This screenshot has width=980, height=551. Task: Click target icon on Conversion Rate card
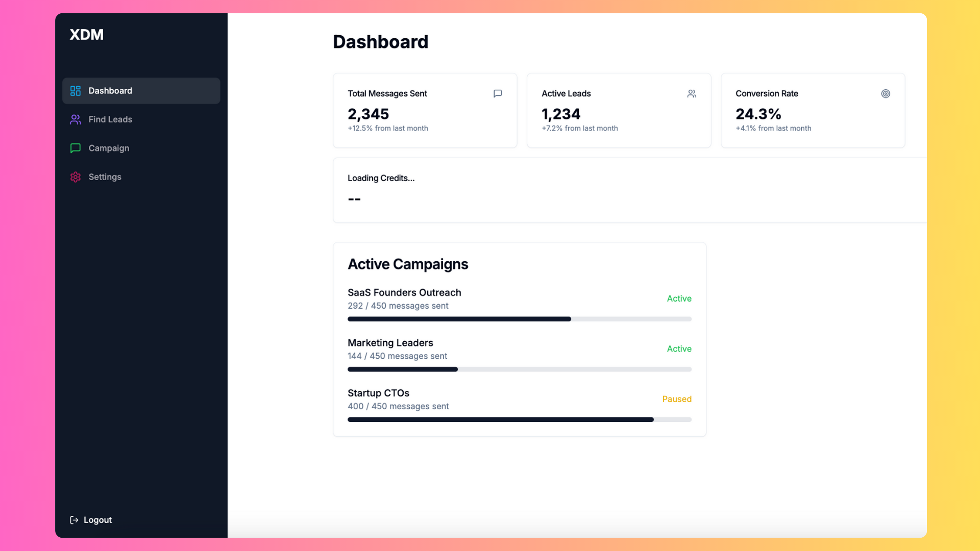tap(886, 93)
